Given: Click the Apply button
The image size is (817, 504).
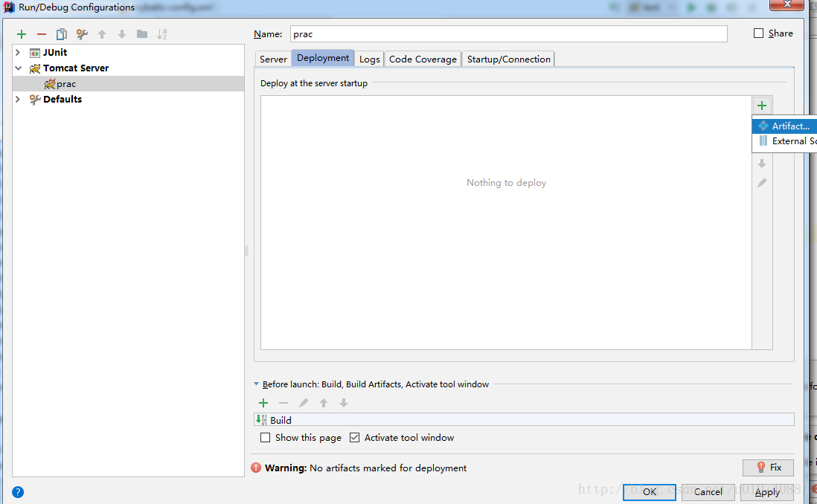Looking at the screenshot, I should click(x=767, y=492).
